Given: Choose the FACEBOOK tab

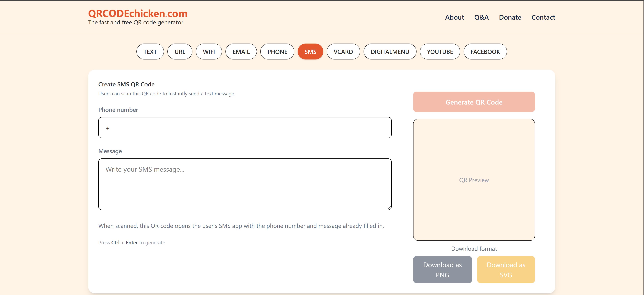Looking at the screenshot, I should [485, 52].
